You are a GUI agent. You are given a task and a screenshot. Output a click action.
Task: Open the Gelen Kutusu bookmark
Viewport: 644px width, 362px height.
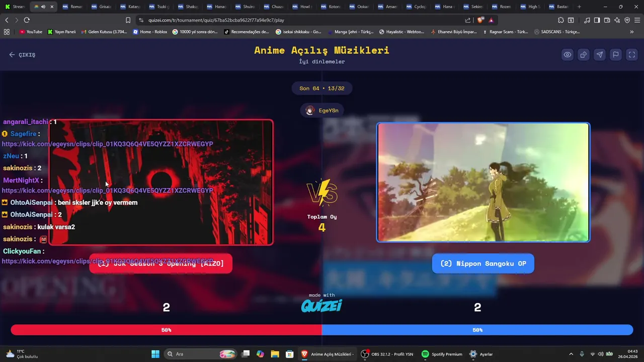pyautogui.click(x=104, y=32)
